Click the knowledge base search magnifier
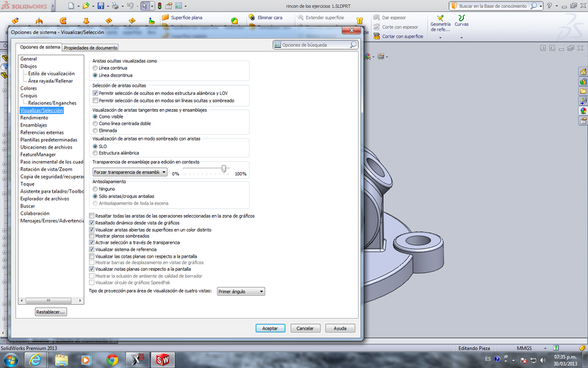 534,6
